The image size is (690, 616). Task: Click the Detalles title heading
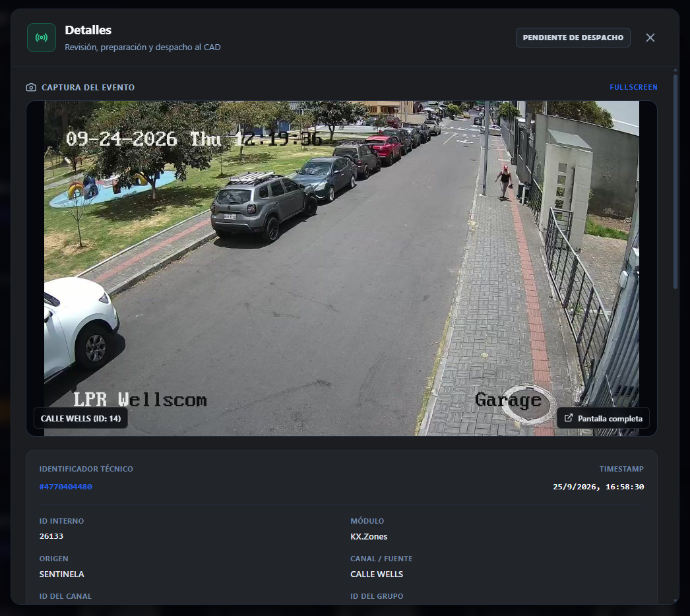[x=88, y=30]
